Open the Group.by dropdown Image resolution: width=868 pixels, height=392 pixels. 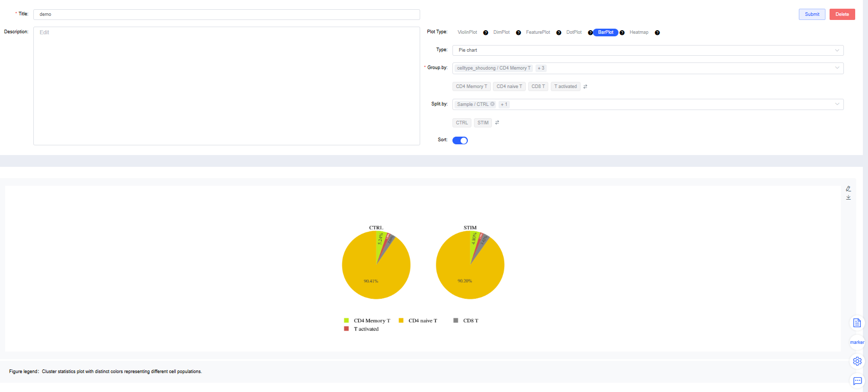(648, 68)
